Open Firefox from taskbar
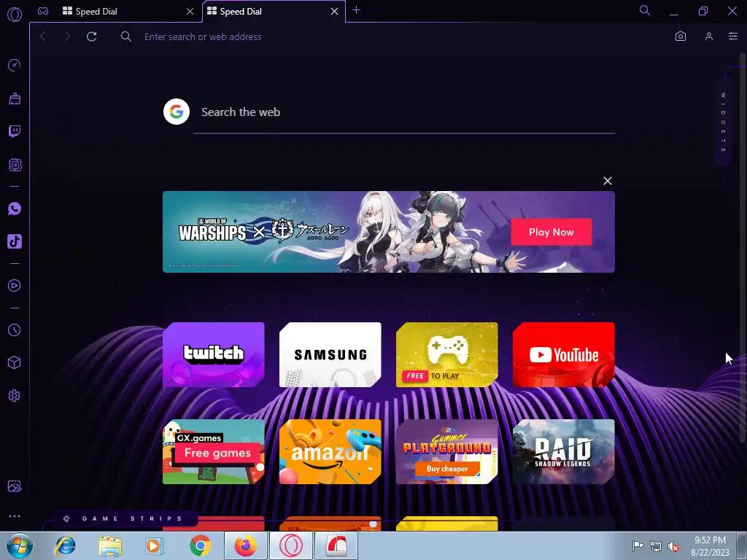The height and width of the screenshot is (560, 747). [245, 545]
